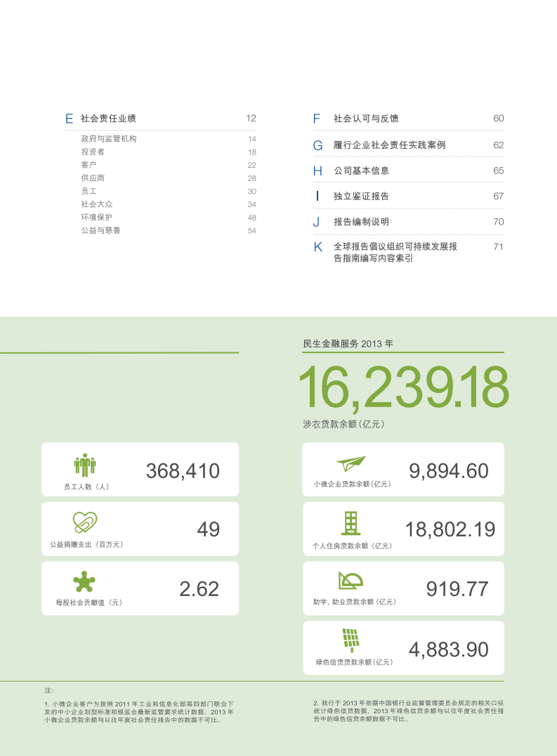Click page number 65 for section H
Screen dimensions: 557x756
(499, 171)
